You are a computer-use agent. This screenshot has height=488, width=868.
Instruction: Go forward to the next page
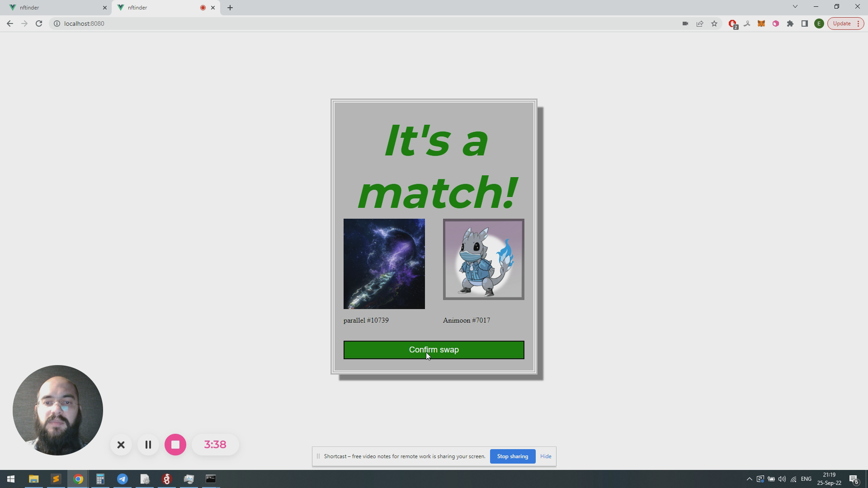pos(24,23)
